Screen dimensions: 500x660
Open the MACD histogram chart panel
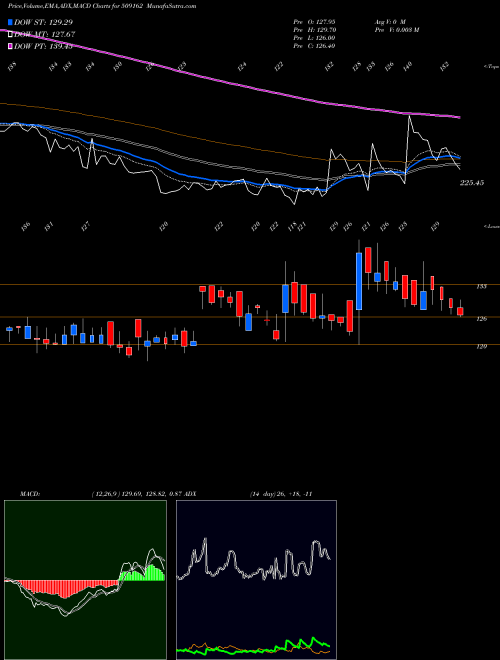tap(85, 580)
